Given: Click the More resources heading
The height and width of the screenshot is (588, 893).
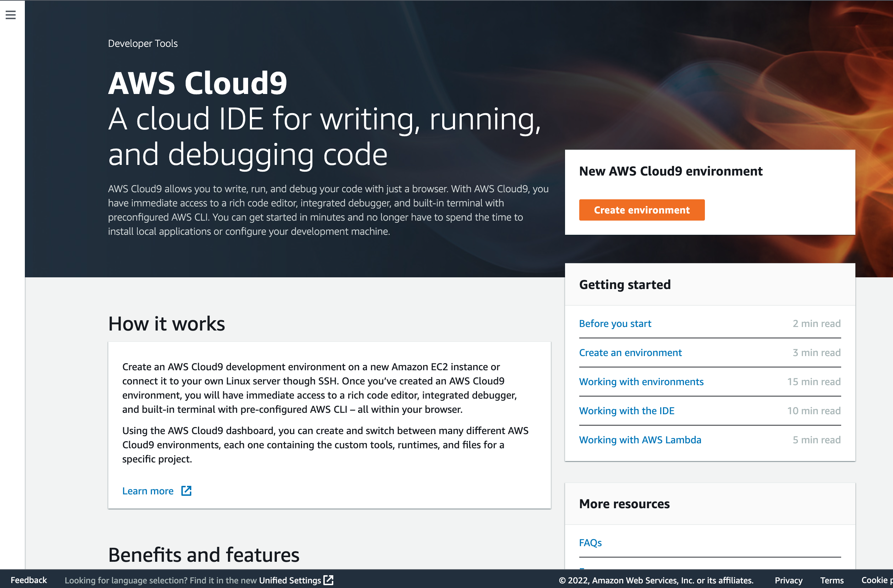Looking at the screenshot, I should tap(624, 504).
